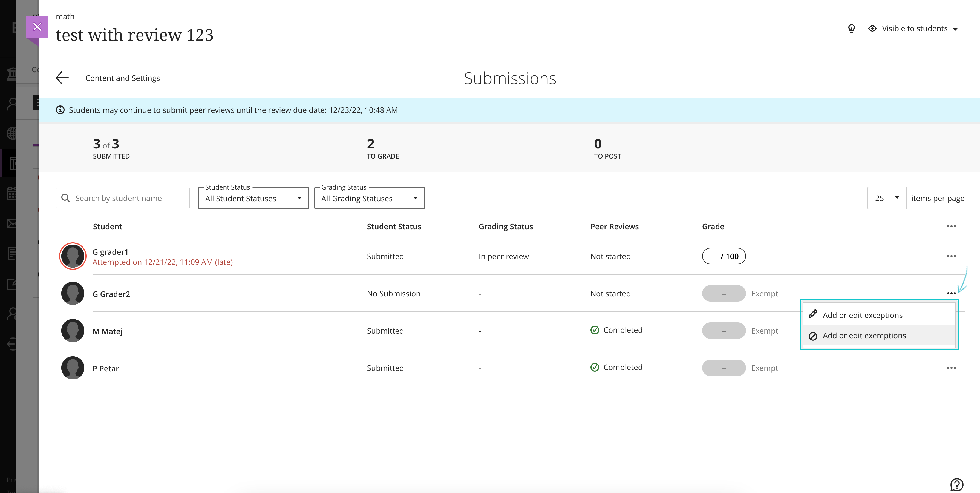The width and height of the screenshot is (980, 493).
Task: Click M Matej's avatar thumbnail
Action: [x=73, y=331]
